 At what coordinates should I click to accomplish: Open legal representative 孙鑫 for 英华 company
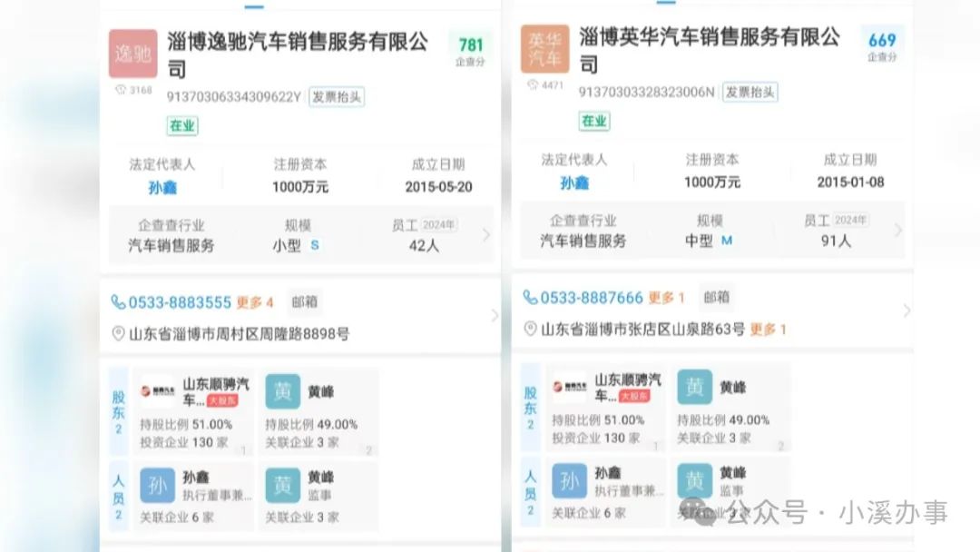click(574, 183)
